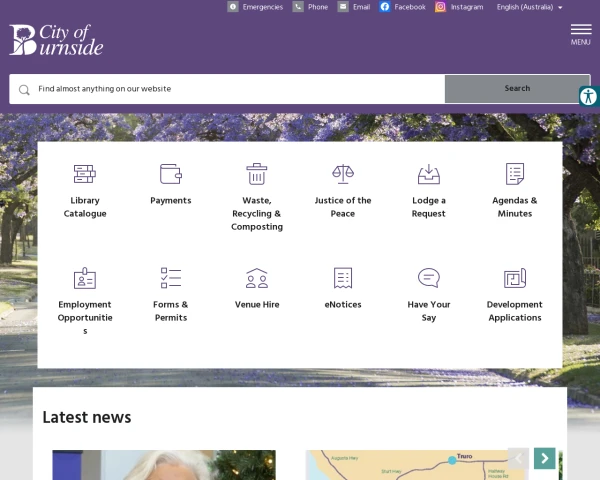Expand the English (Australia) language dropdown

click(529, 7)
